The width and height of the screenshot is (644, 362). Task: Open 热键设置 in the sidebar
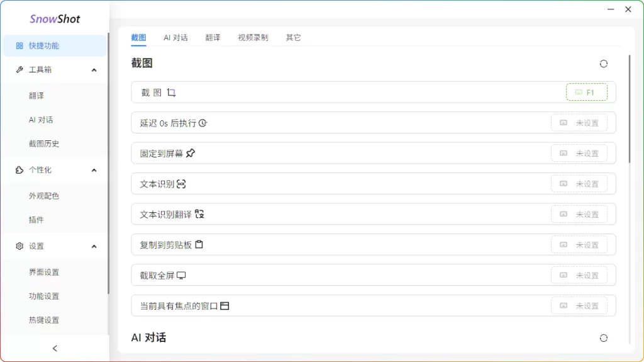[x=55, y=320]
